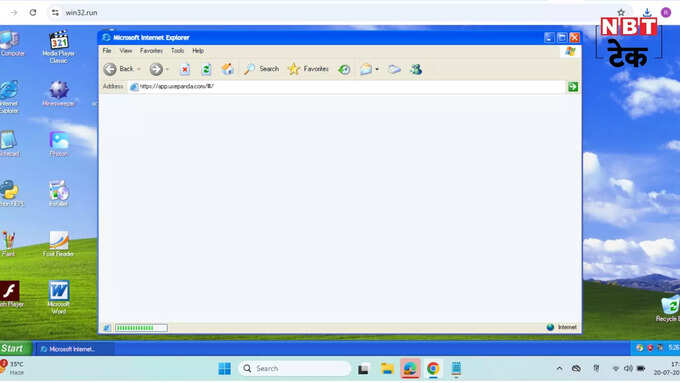Click the Print icon in toolbar
Image resolution: width=680 pixels, height=383 pixels.
pos(394,69)
